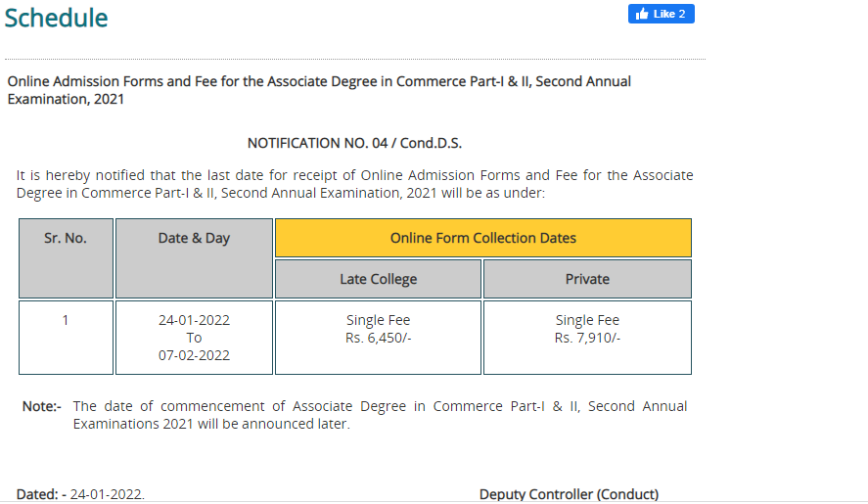Viewport: 868px width, 504px height.
Task: Click the Schedule page heading
Action: click(x=56, y=18)
